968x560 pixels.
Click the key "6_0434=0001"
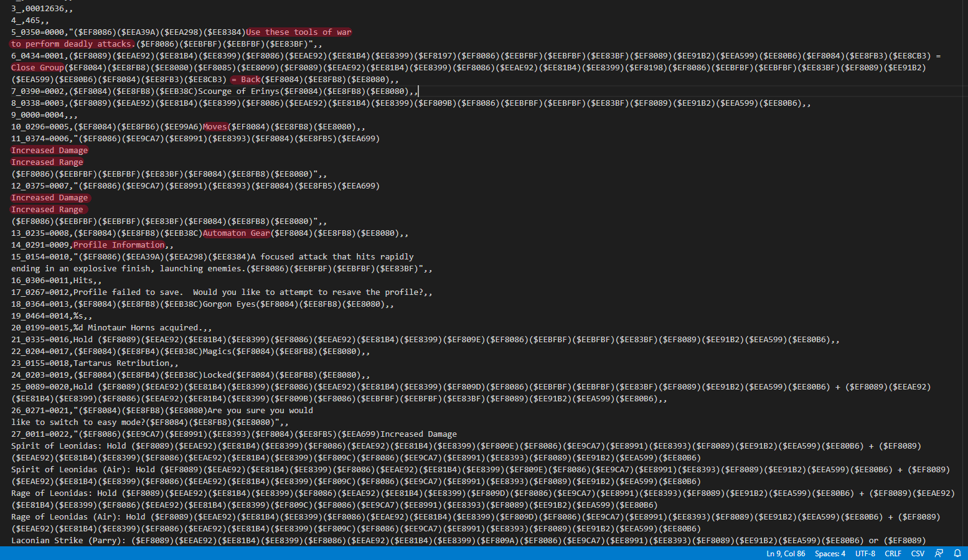click(x=37, y=56)
